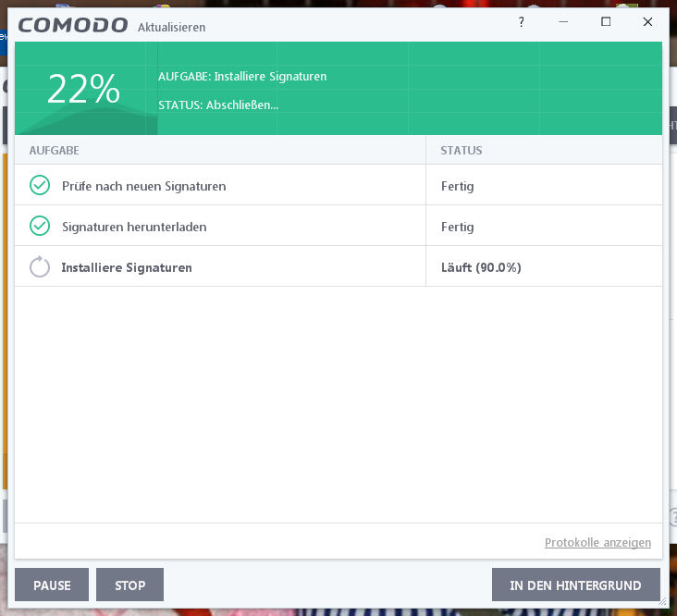Click the Aktualisieren window title

tap(171, 27)
